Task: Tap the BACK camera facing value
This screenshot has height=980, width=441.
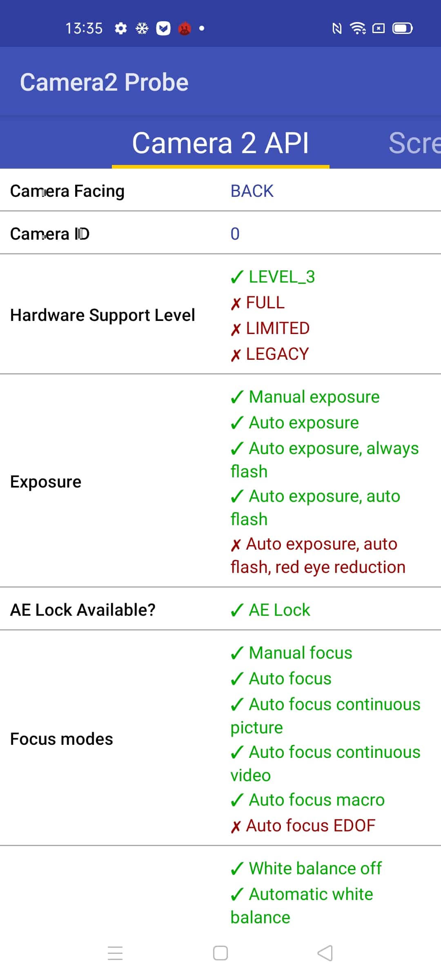Action: click(252, 191)
